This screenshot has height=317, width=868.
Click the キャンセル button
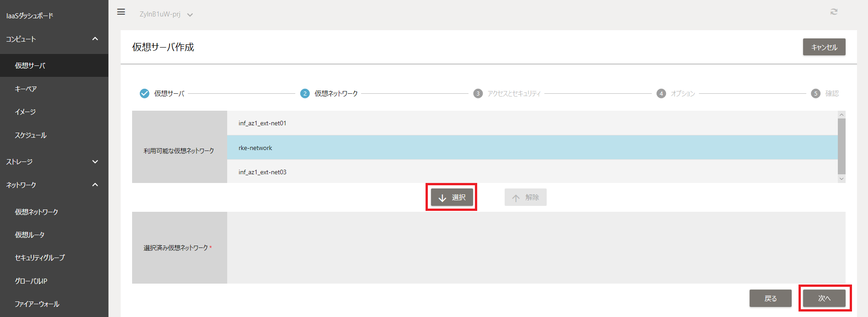pos(824,47)
